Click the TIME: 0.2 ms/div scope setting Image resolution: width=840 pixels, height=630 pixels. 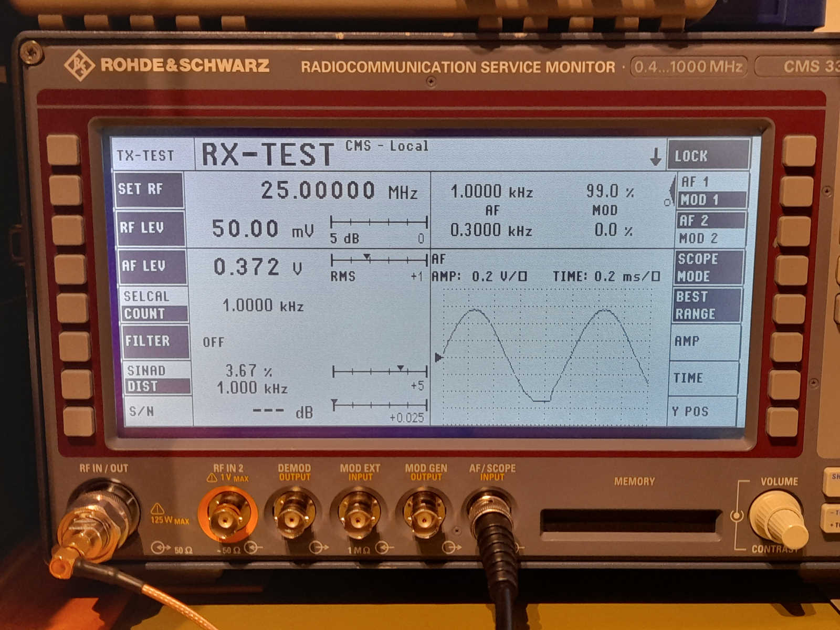[606, 276]
